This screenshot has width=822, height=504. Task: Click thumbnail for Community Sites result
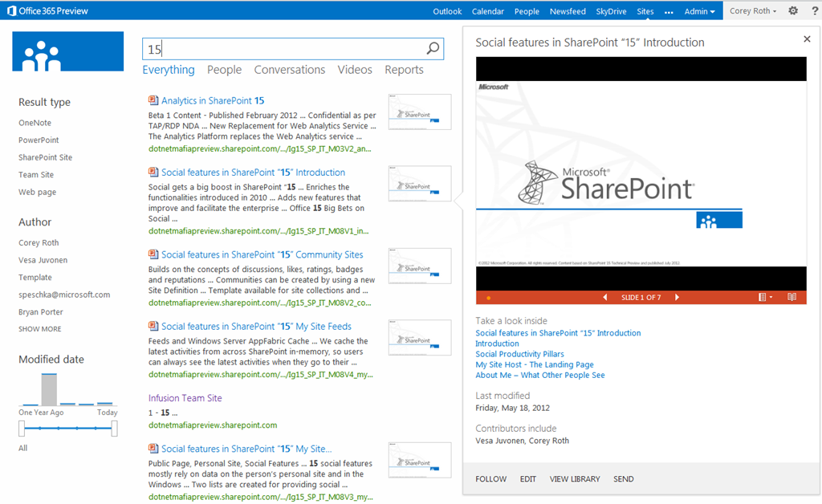point(420,266)
